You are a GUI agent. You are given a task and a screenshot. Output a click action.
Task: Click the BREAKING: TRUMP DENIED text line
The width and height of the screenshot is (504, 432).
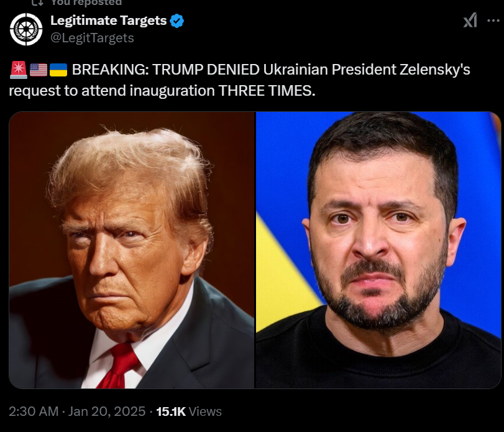click(271, 70)
